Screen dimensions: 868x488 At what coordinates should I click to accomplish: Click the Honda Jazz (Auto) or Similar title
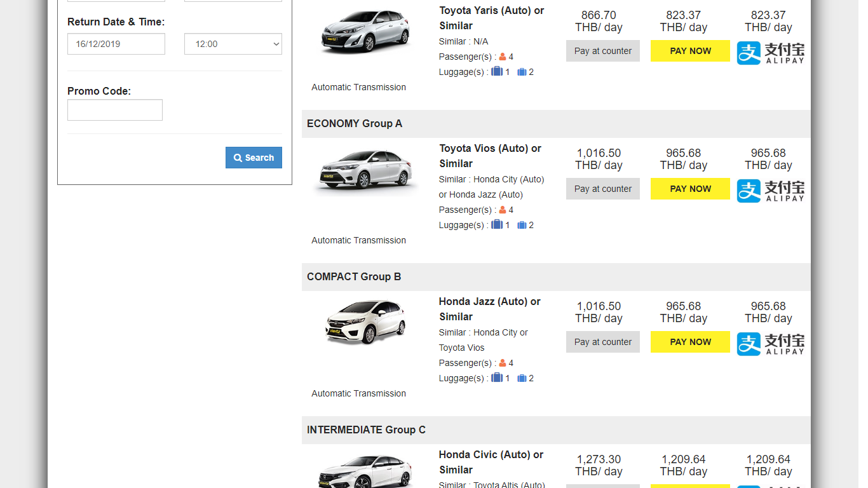click(490, 309)
